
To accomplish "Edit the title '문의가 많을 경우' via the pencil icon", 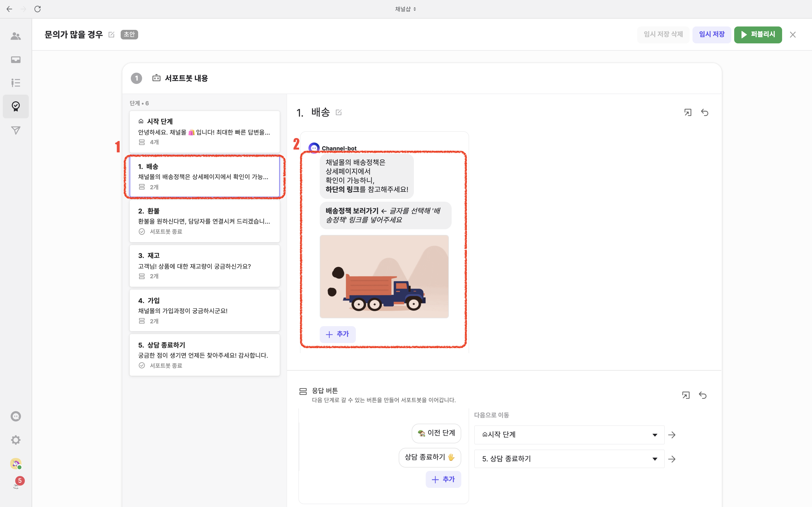I will [111, 35].
